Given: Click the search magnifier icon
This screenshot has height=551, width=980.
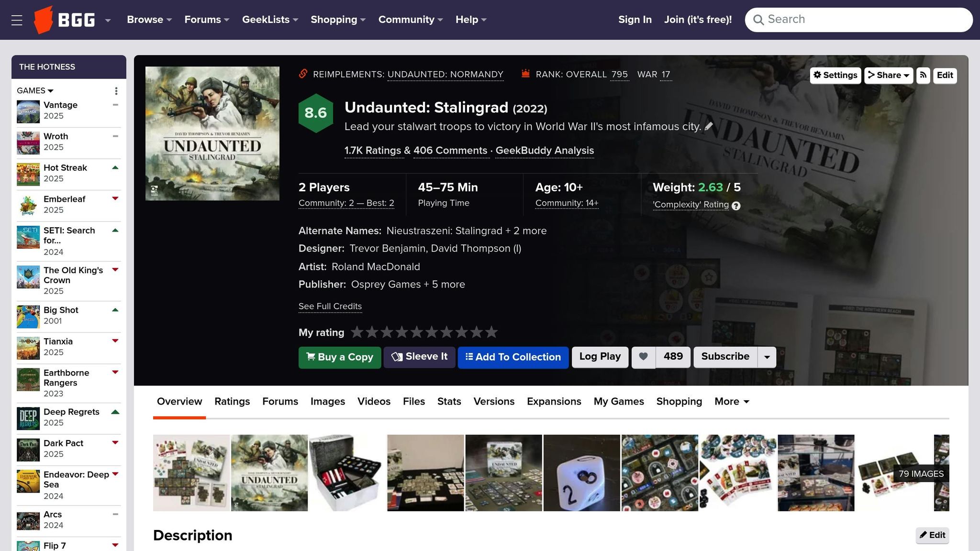Looking at the screenshot, I should (758, 20).
